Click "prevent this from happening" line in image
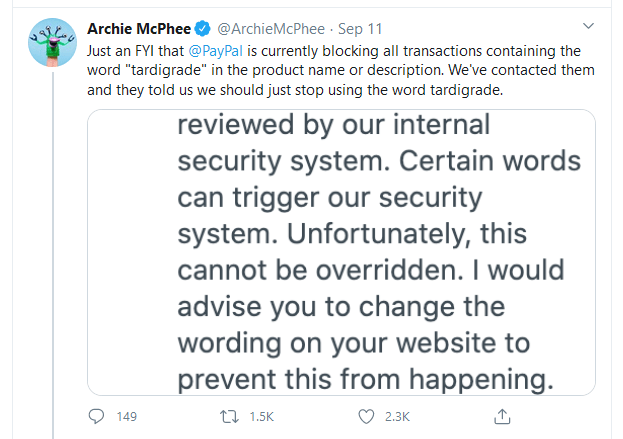623x439 pixels. [x=364, y=379]
